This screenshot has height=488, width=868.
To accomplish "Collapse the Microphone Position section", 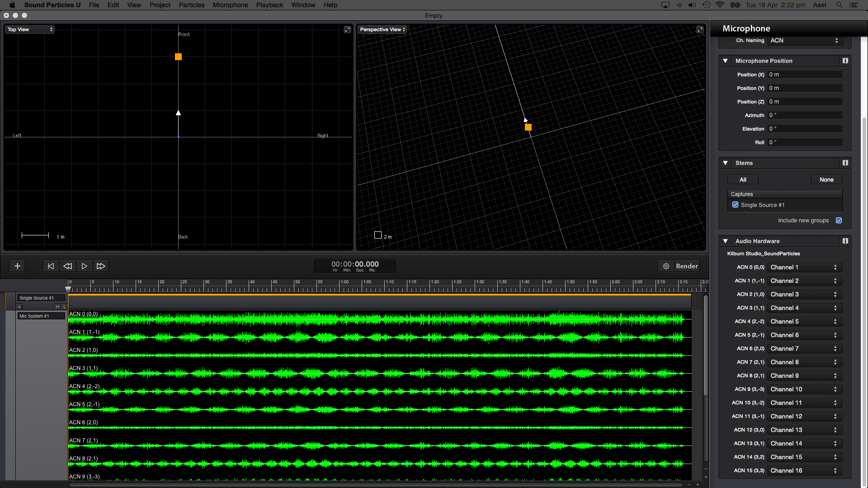I will [x=725, y=61].
